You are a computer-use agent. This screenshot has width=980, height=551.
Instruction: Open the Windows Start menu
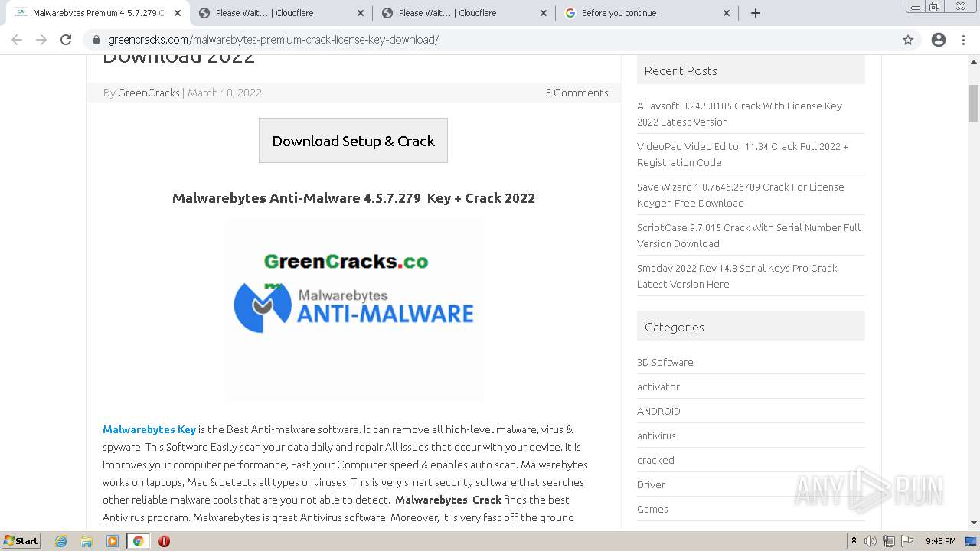point(21,540)
